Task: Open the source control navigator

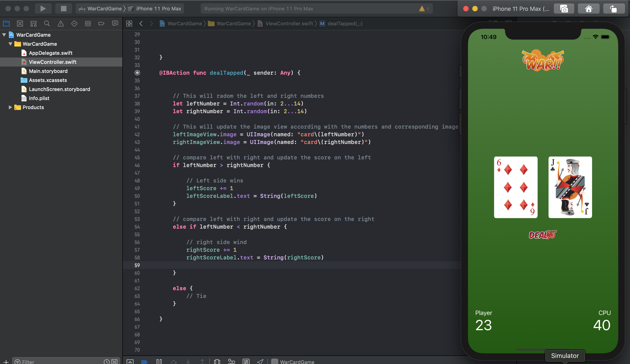Action: 20,24
